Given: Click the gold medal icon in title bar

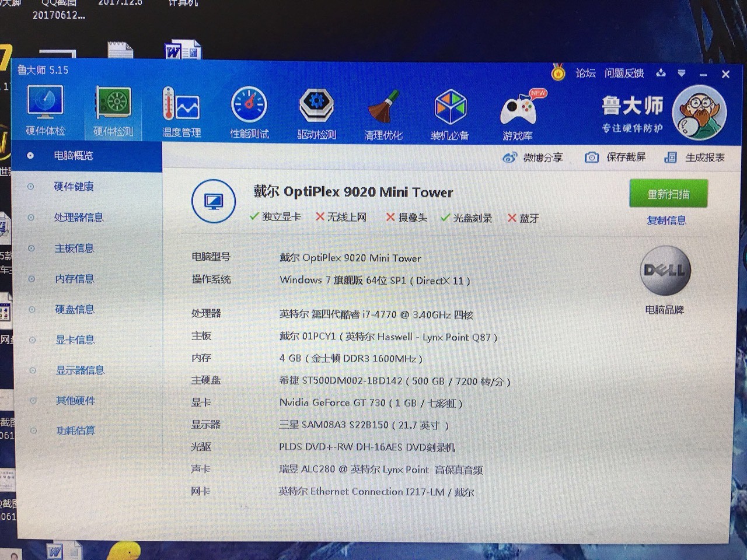Looking at the screenshot, I should click(x=558, y=72).
